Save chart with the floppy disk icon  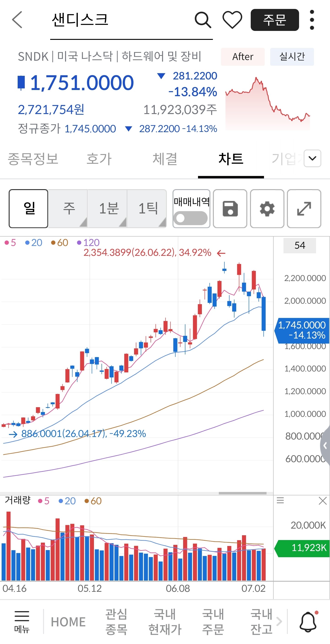point(230,208)
